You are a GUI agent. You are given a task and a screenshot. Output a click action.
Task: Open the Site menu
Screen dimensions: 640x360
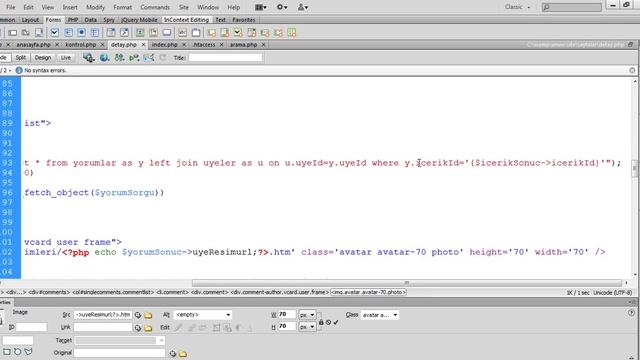point(184,7)
